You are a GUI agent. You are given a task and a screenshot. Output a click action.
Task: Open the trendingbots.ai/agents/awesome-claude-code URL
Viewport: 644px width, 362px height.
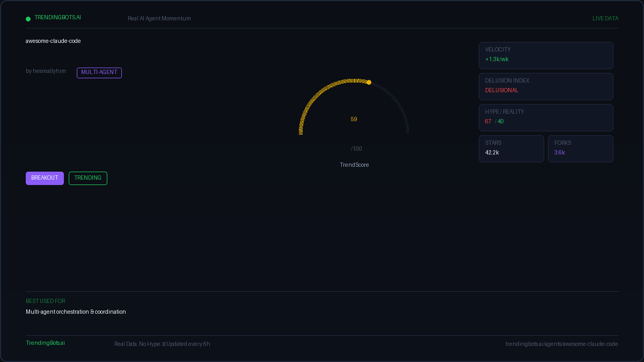(x=562, y=344)
